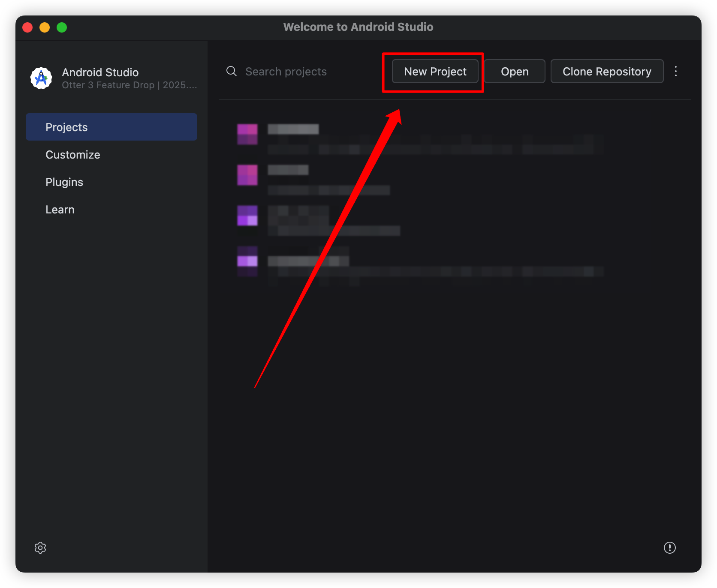
Task: Open the three-dot more options menu
Action: point(675,71)
